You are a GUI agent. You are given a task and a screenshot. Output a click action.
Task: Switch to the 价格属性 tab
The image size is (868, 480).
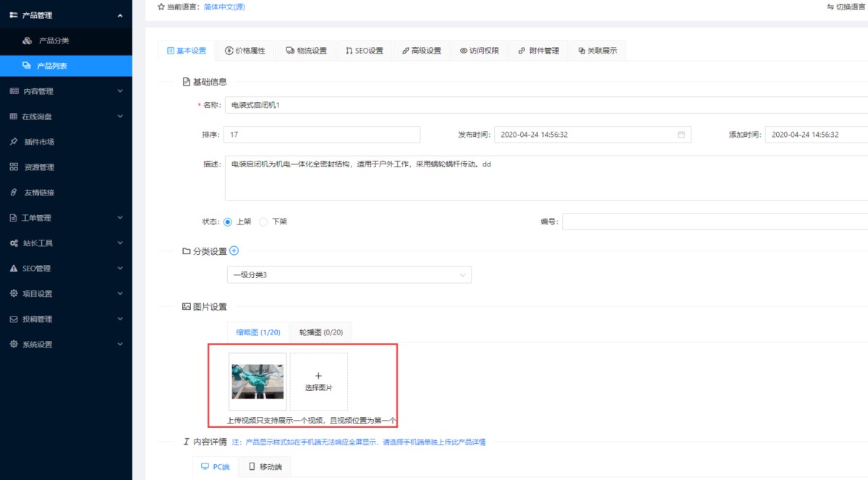tap(244, 51)
